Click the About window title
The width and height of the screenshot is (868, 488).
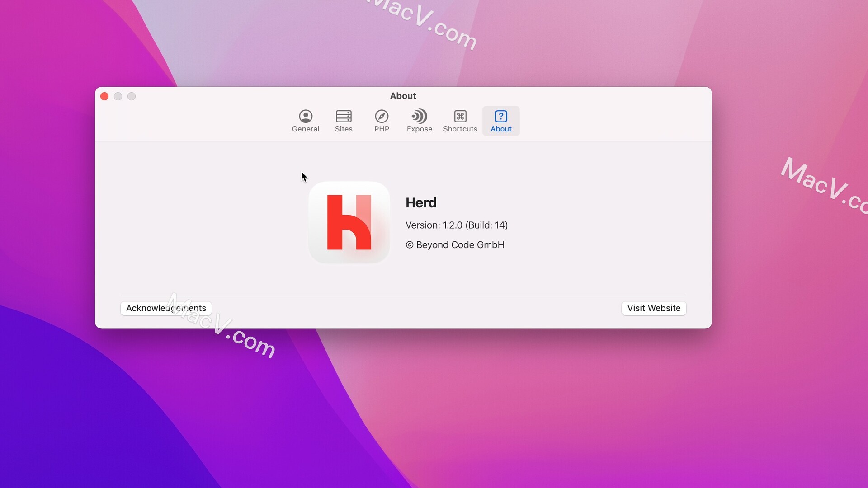click(x=403, y=96)
